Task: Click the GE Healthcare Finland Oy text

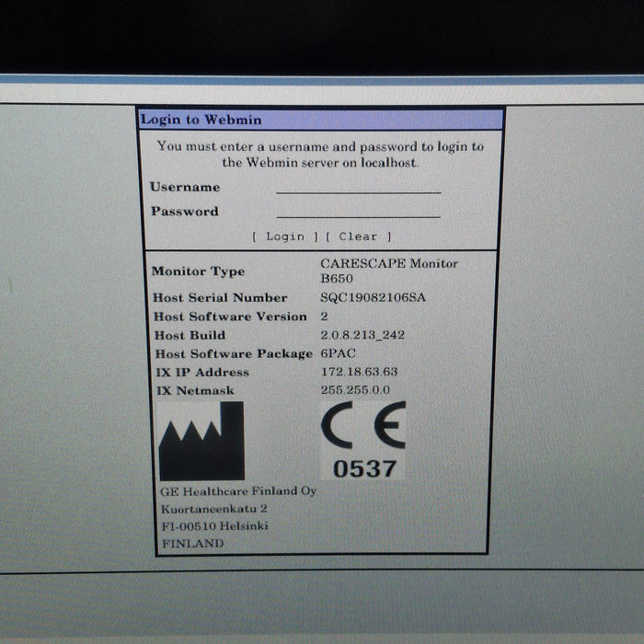Action: click(237, 491)
